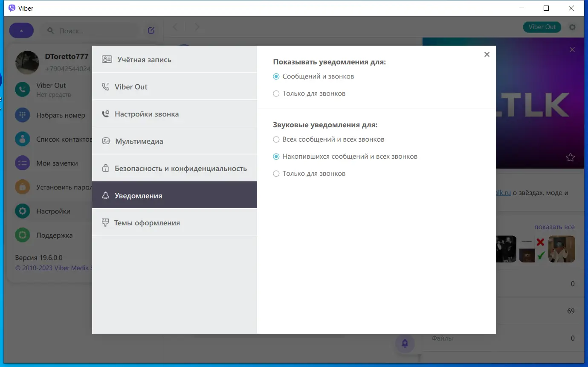Click the star icon on the banner
This screenshot has height=367, width=588.
pyautogui.click(x=571, y=157)
